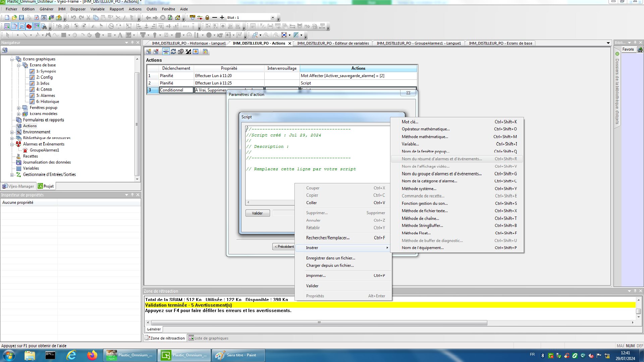Select Variable... from the Insérer submenu
This screenshot has width=644, height=362.
410,144
